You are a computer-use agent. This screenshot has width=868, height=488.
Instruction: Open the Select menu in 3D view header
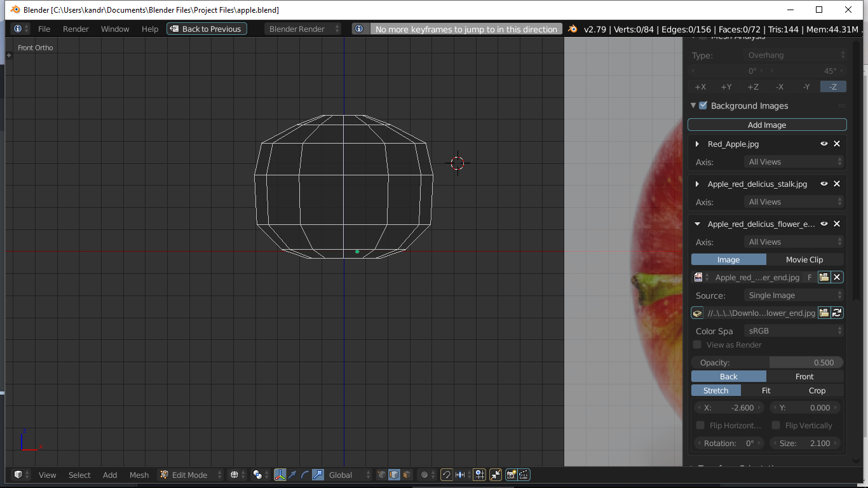pyautogui.click(x=79, y=475)
